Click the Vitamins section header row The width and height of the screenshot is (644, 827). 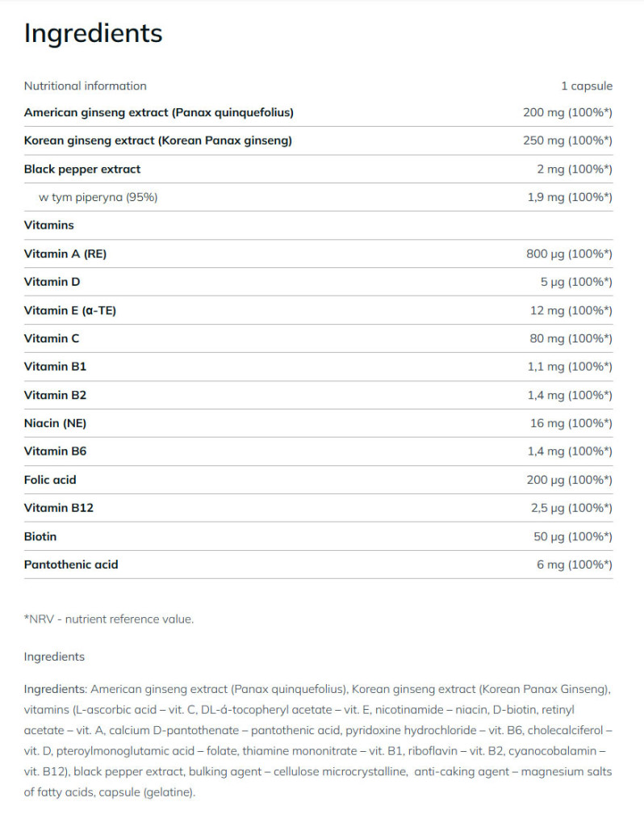click(x=48, y=225)
